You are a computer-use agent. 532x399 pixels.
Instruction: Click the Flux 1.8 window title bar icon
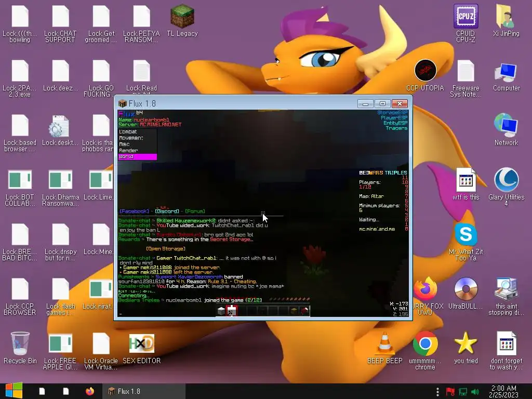(x=123, y=103)
